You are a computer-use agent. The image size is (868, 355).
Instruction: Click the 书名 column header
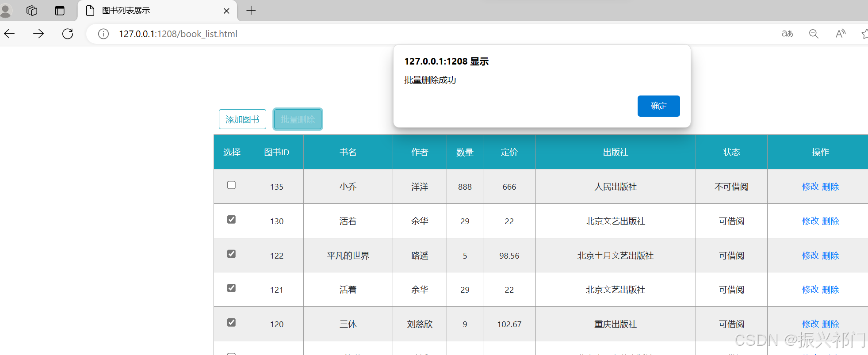click(x=348, y=152)
